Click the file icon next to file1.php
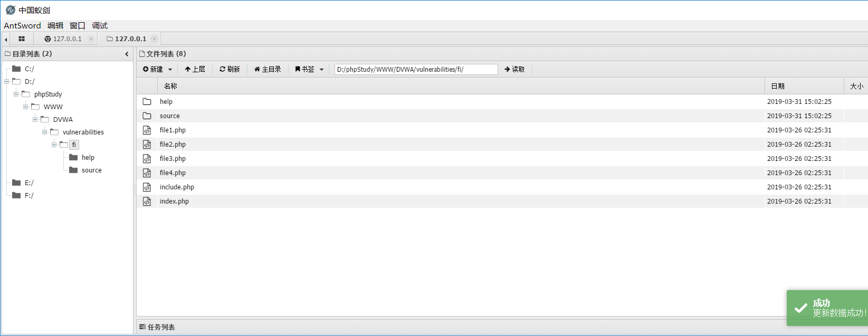 pos(147,130)
